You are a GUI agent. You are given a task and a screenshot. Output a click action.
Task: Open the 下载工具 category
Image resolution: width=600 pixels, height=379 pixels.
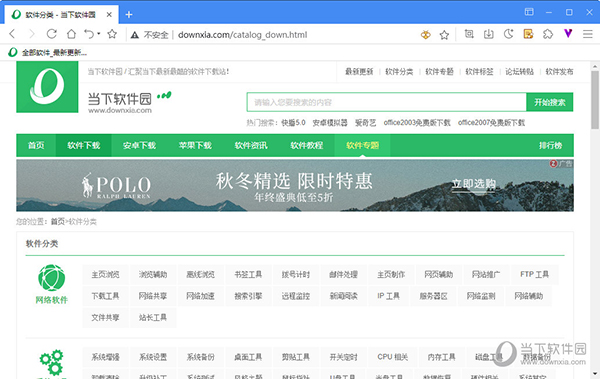(105, 296)
